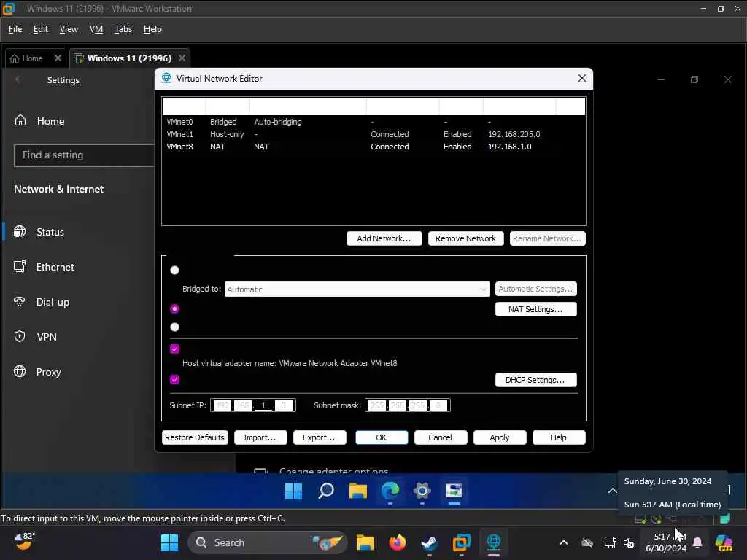Click Cancel in Virtual Network Editor
747x560 pixels.
coord(440,437)
